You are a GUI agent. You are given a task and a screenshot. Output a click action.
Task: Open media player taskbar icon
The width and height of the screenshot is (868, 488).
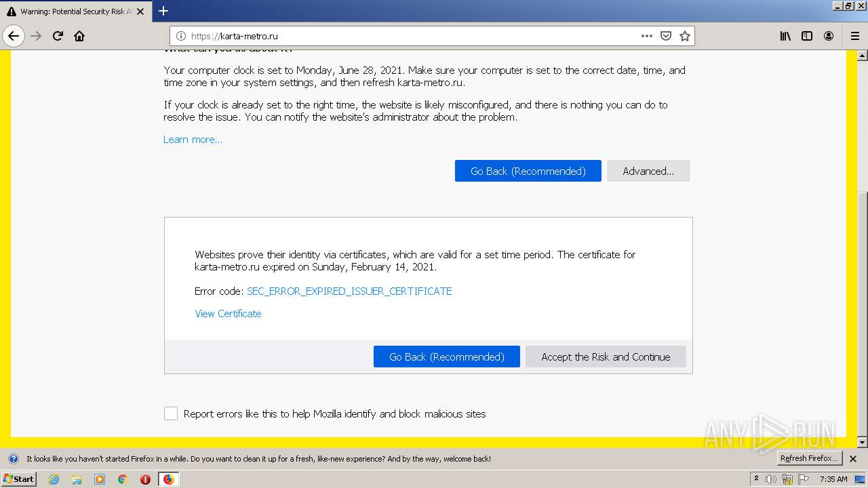pyautogui.click(x=100, y=479)
